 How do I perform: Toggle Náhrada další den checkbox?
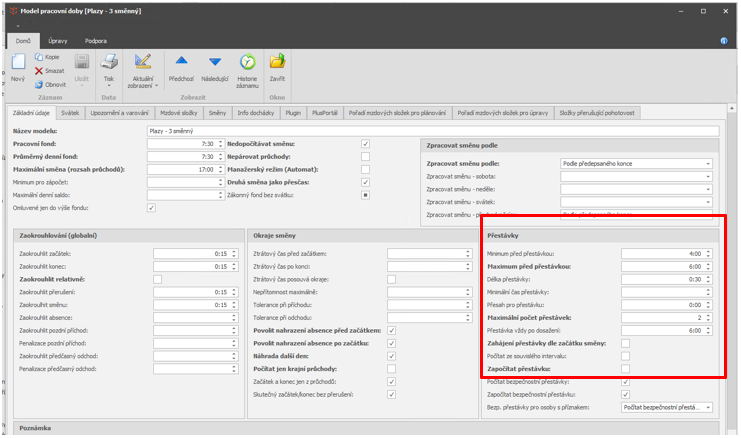[x=391, y=356]
